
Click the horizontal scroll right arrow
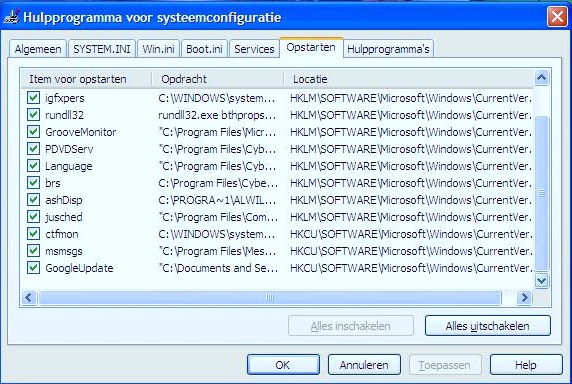[524, 298]
